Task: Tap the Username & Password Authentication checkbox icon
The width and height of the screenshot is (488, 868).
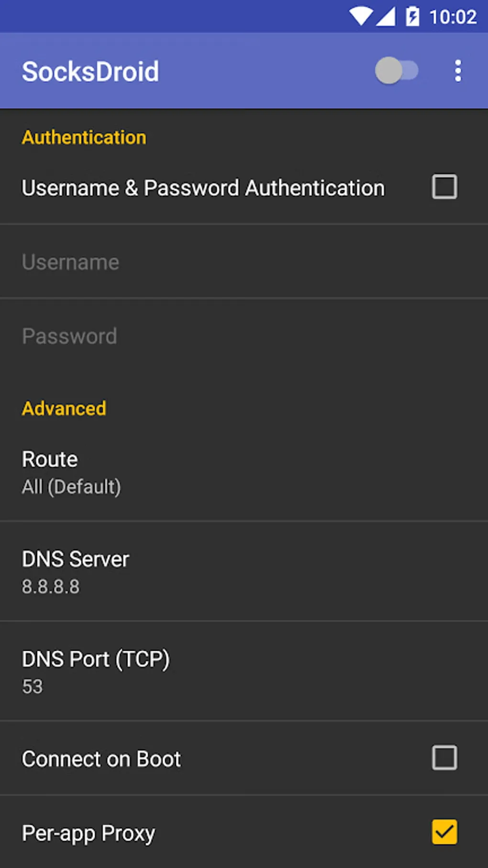Action: [x=444, y=187]
